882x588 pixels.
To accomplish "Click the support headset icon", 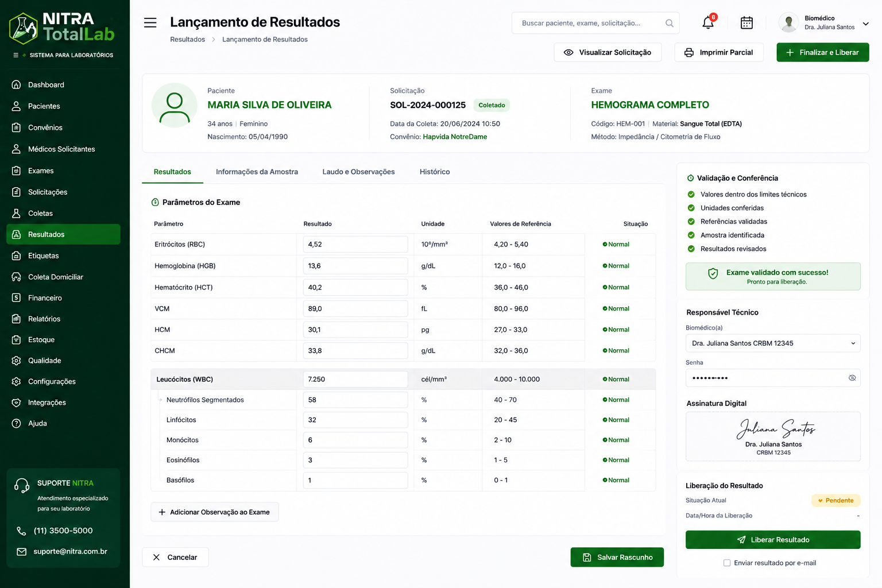I will (22, 486).
